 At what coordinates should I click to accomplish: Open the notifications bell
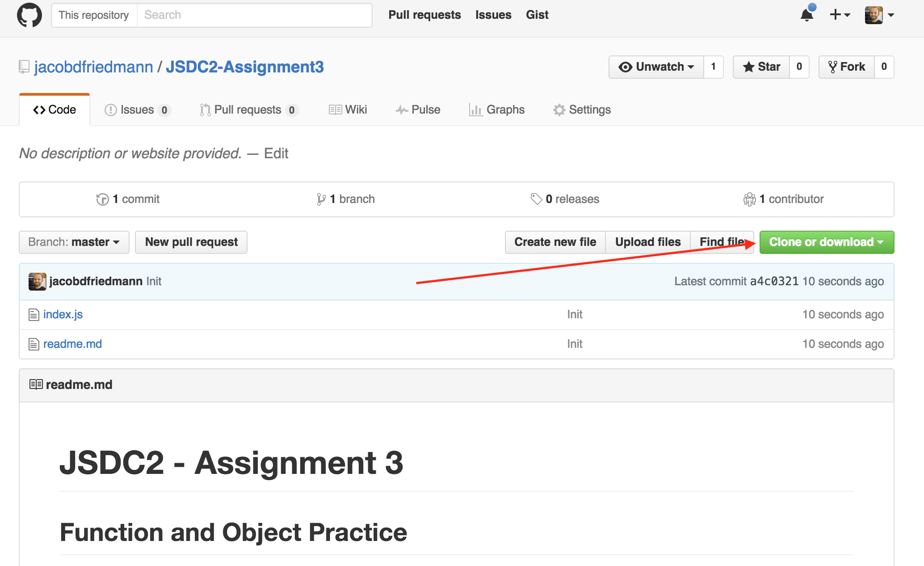coord(807,15)
